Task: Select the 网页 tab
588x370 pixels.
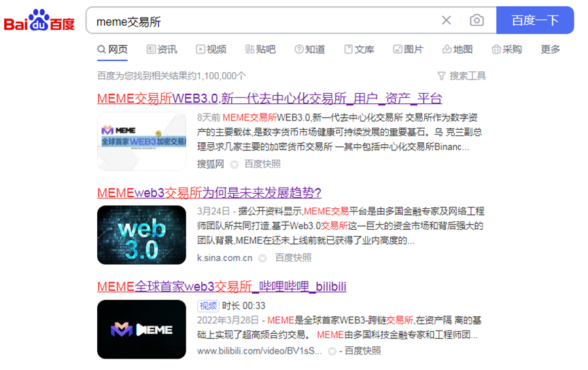Action: coord(112,50)
